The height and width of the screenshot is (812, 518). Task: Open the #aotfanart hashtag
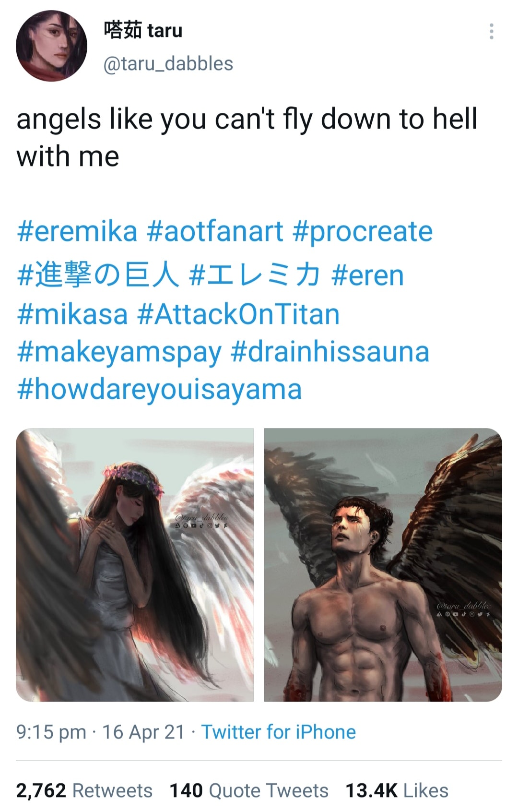[215, 231]
